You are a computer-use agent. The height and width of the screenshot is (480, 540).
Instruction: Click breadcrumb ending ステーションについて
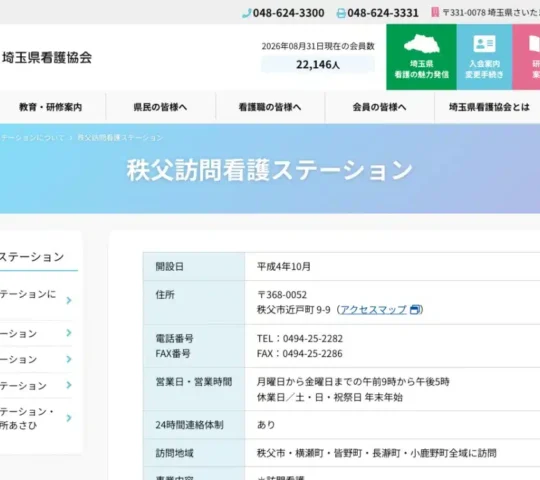click(32, 138)
